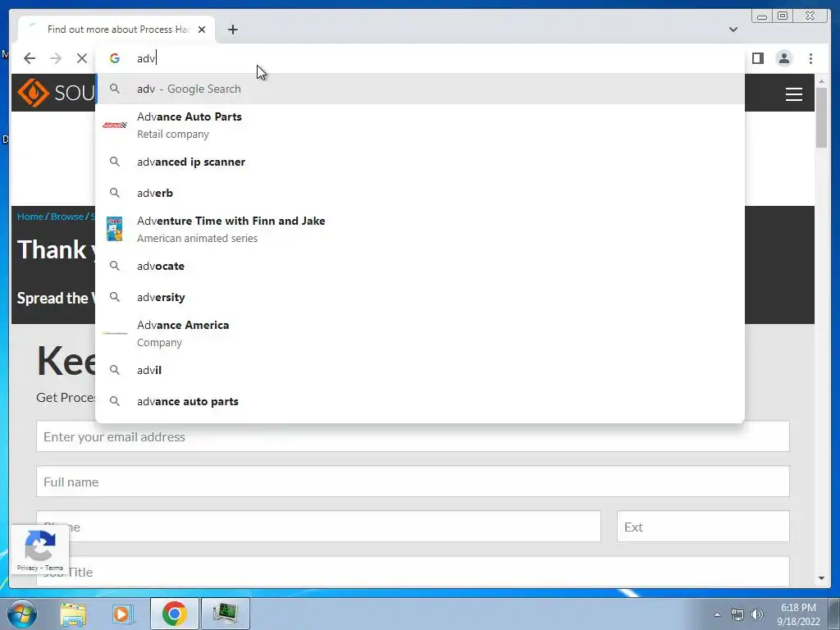
Task: Click the forward navigation arrow
Action: click(56, 58)
